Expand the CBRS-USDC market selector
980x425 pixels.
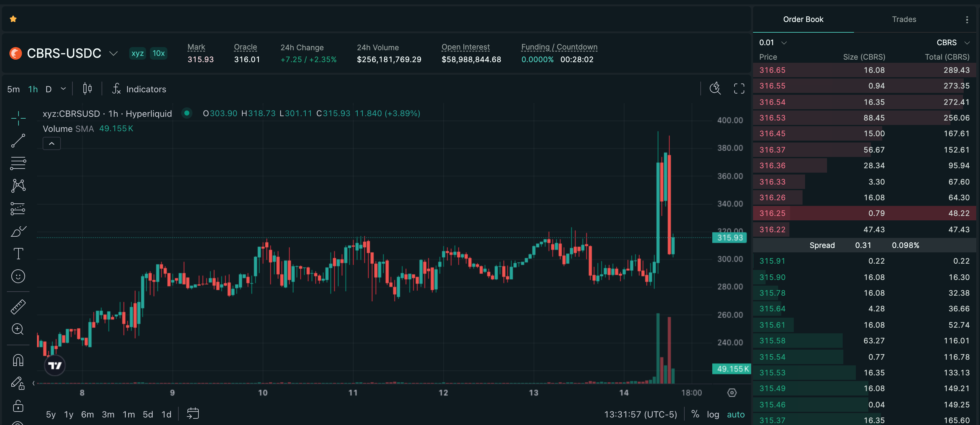click(x=113, y=53)
